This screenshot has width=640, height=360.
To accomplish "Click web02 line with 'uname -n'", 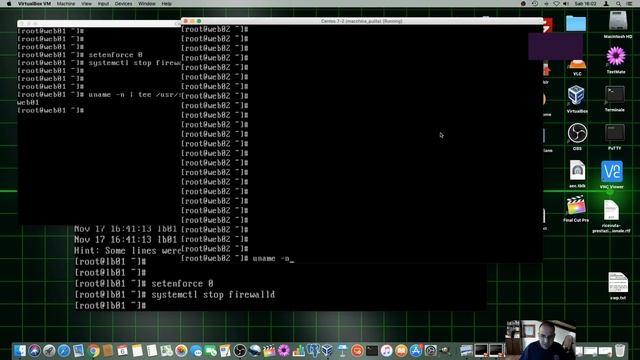I will [x=238, y=258].
